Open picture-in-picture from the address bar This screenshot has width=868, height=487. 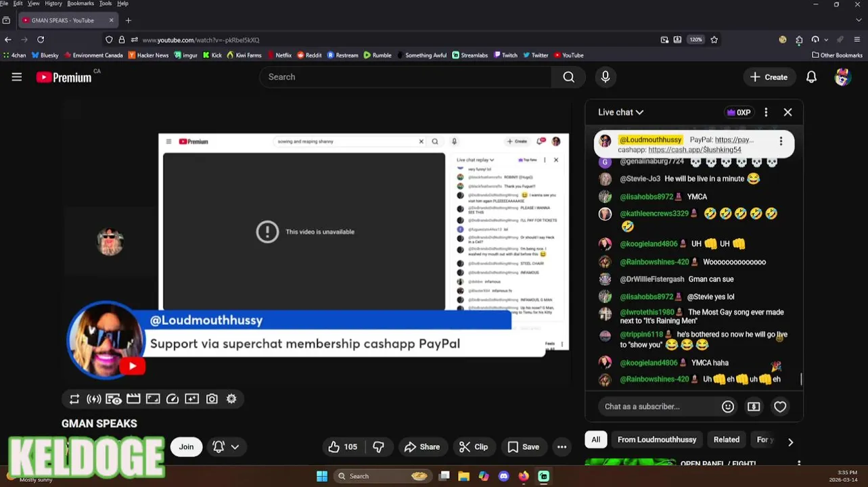[x=664, y=40]
